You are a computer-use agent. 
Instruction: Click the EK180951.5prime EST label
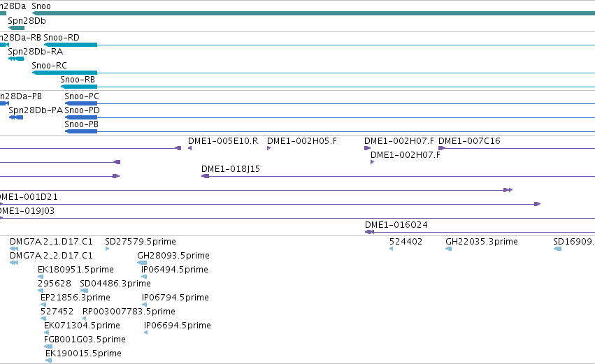(x=76, y=270)
